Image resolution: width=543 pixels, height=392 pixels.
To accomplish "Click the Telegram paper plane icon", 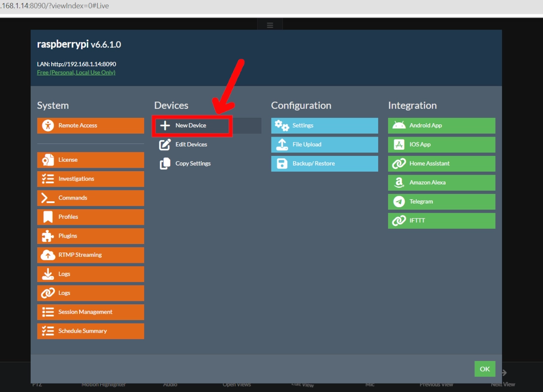I will 399,201.
